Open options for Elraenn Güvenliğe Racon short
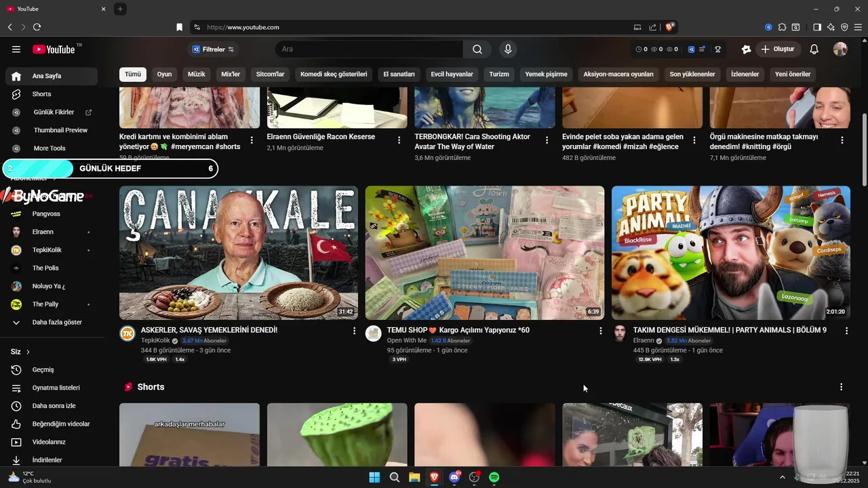 [x=399, y=140]
